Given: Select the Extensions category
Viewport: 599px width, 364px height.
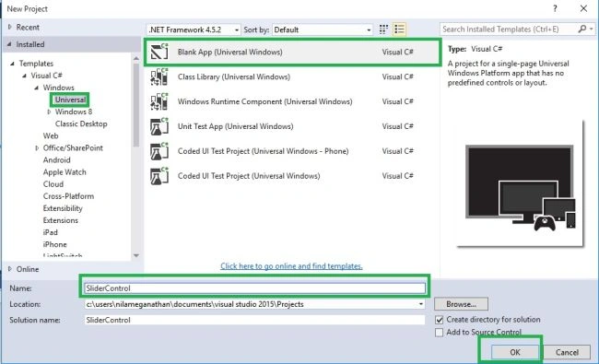Looking at the screenshot, I should (60, 220).
